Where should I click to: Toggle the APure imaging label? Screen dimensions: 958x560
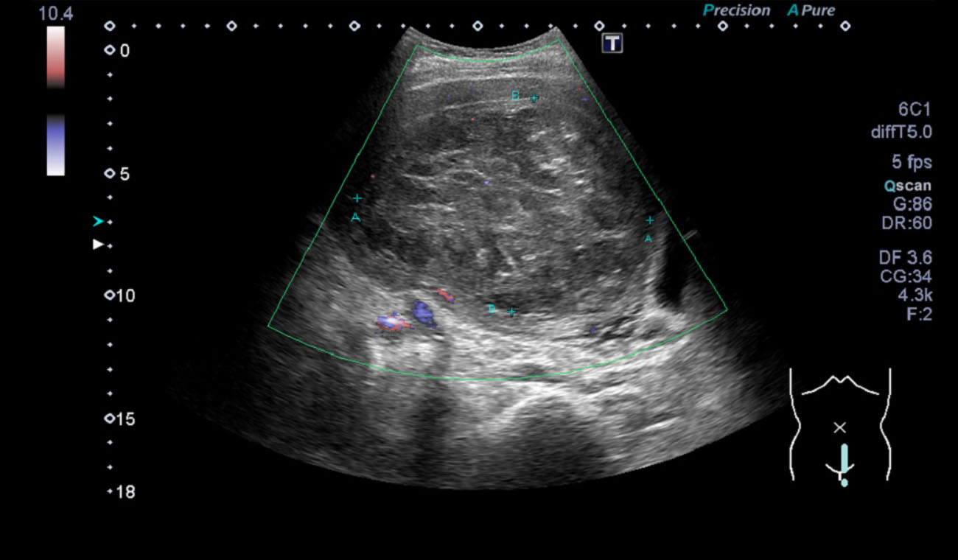[x=811, y=10]
